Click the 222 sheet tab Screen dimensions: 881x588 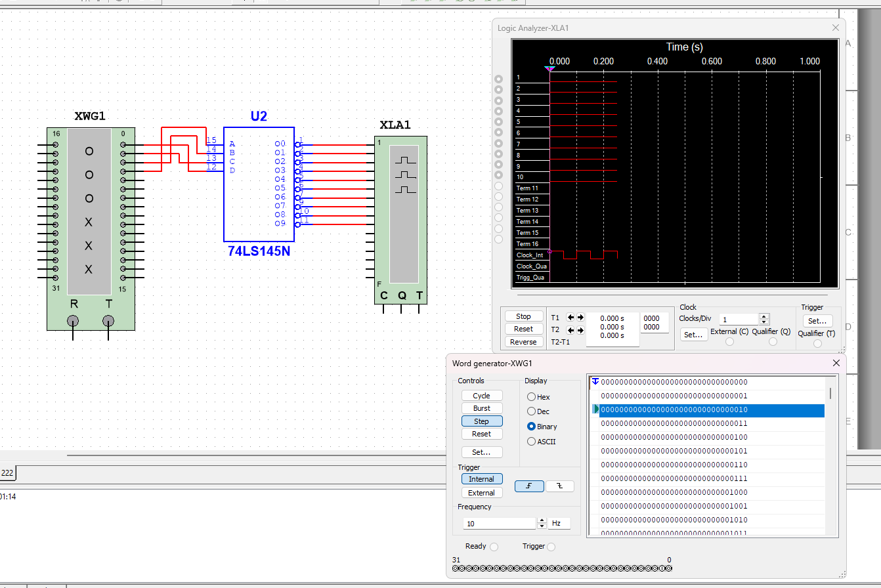(8, 473)
